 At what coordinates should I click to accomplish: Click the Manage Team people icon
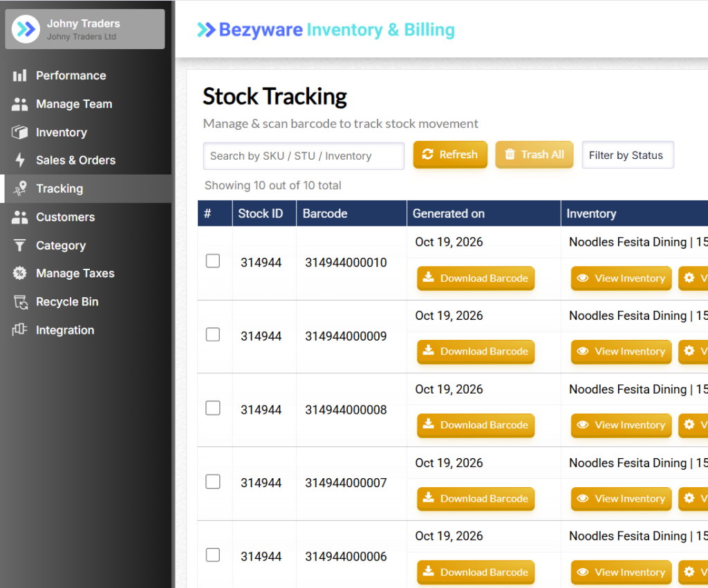click(x=19, y=104)
